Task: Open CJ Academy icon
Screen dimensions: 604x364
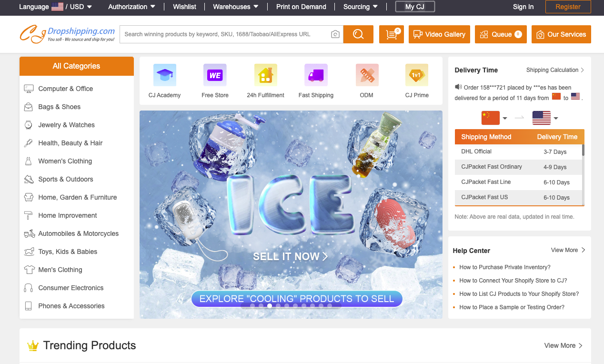Action: [x=165, y=75]
